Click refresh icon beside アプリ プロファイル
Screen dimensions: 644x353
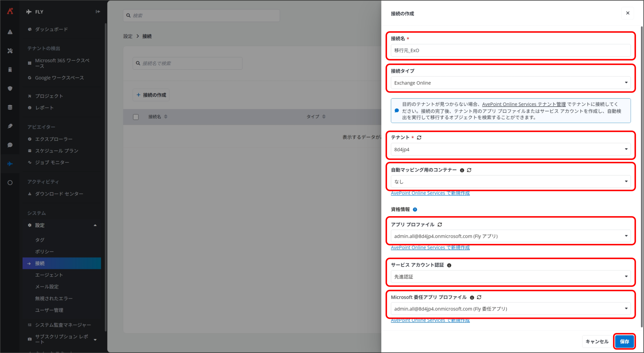click(x=440, y=225)
